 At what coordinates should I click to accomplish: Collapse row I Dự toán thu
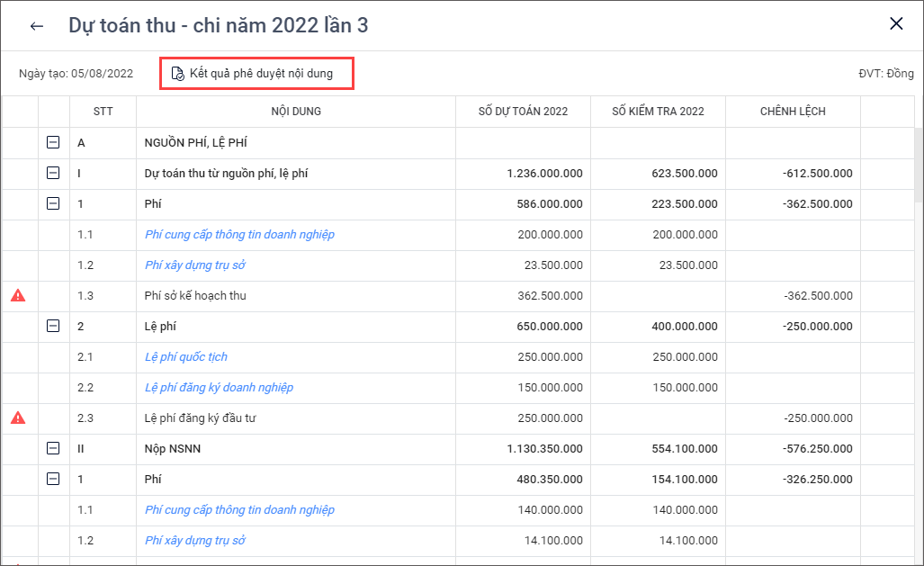pos(53,173)
